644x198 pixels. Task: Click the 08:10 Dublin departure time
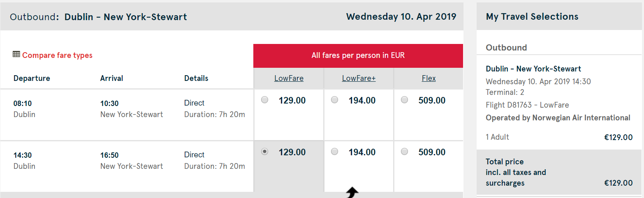pyautogui.click(x=23, y=104)
